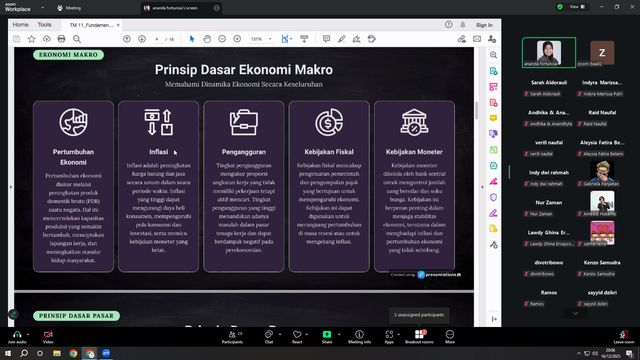Bookmark document with the star icon
640x360 pixels.
click(x=31, y=39)
